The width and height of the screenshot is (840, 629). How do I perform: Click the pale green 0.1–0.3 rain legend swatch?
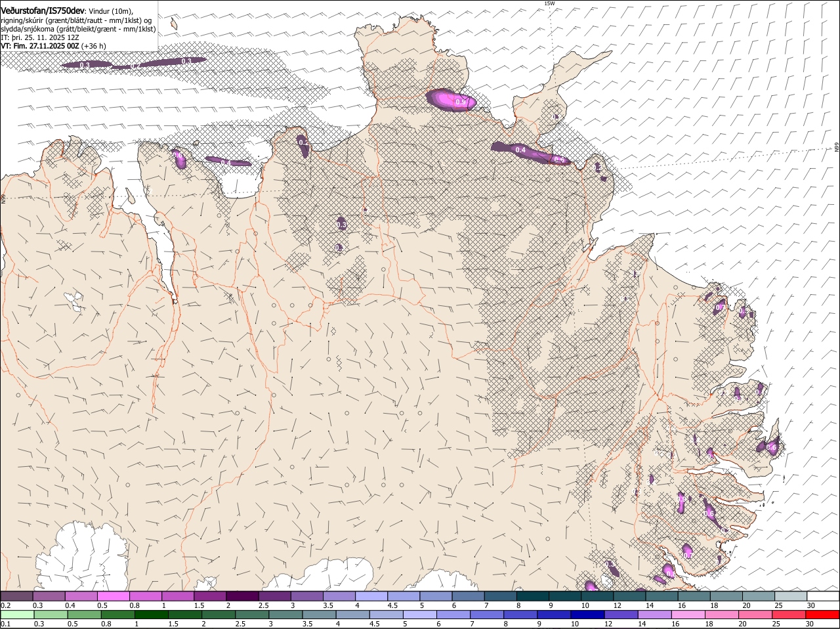tap(18, 615)
